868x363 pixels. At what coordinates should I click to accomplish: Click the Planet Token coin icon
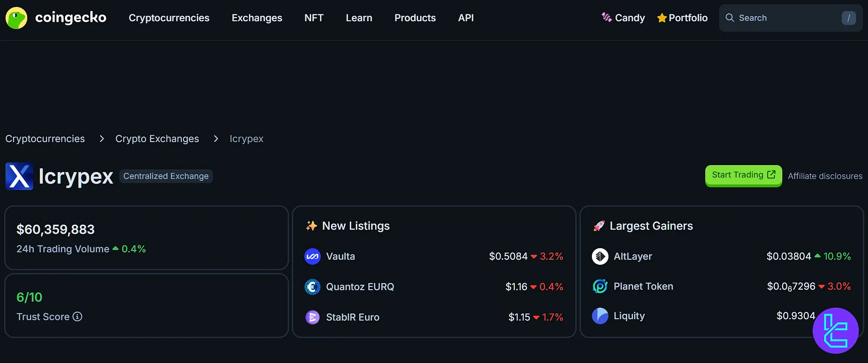pyautogui.click(x=600, y=286)
